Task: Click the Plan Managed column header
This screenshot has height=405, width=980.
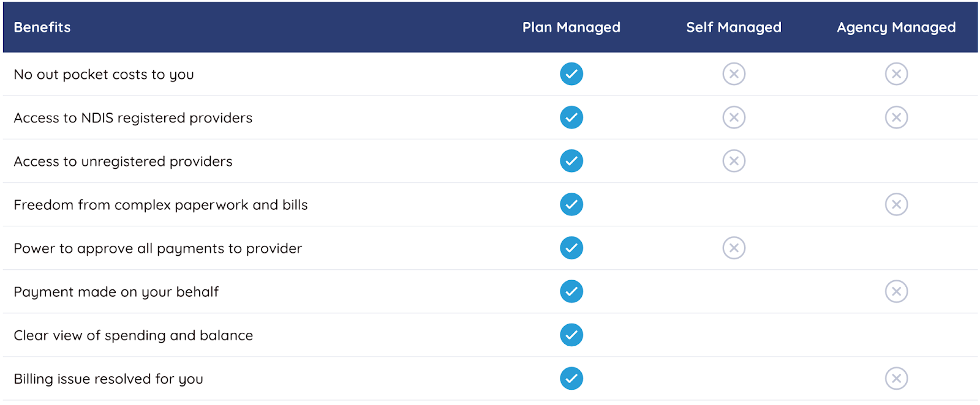Action: coord(571,28)
